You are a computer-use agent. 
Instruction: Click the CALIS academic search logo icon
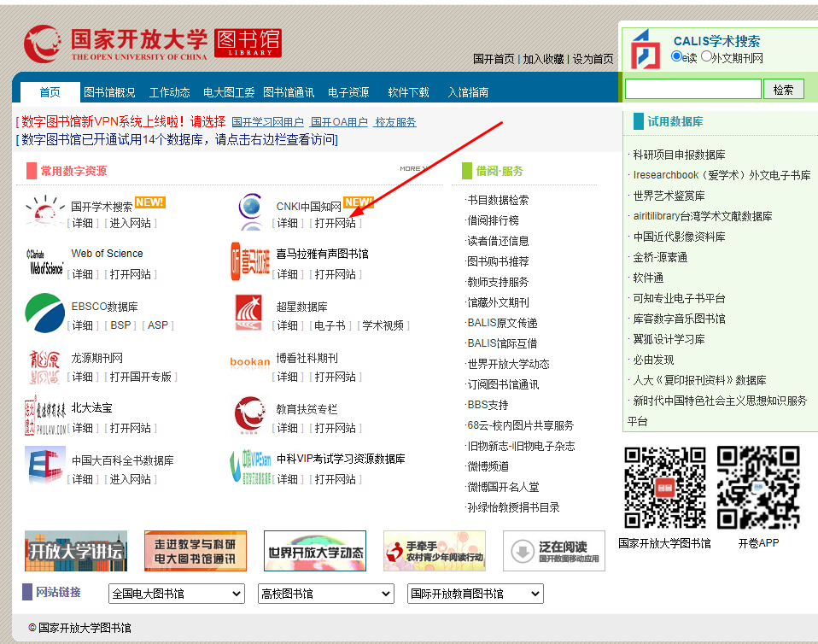coord(645,50)
